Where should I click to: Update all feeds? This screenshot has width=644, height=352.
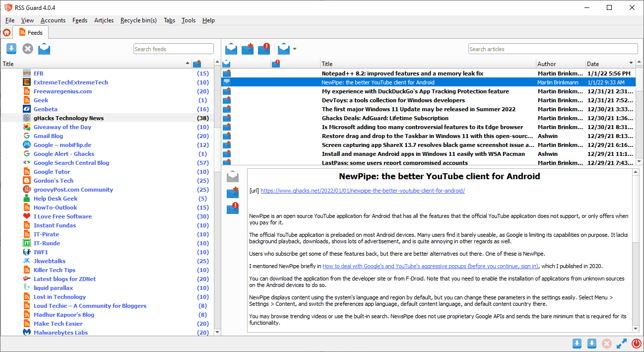(11, 49)
